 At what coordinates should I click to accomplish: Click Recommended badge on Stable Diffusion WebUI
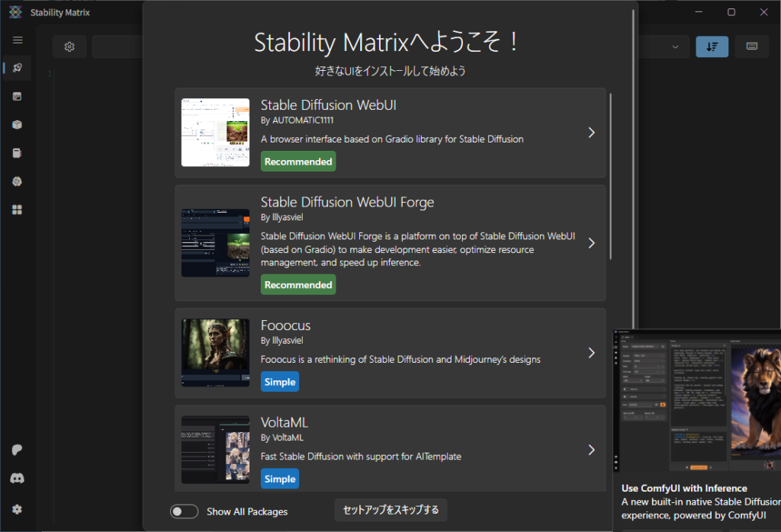(x=298, y=162)
